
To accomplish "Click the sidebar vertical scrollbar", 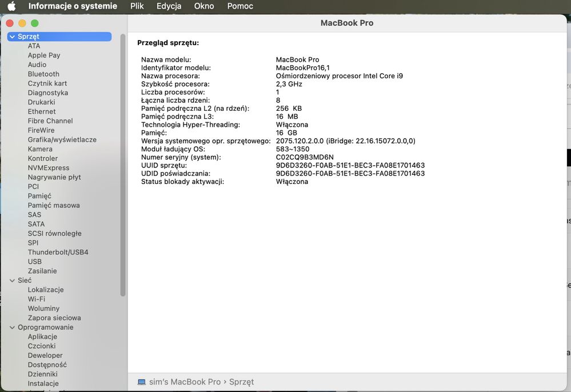I will (x=123, y=165).
